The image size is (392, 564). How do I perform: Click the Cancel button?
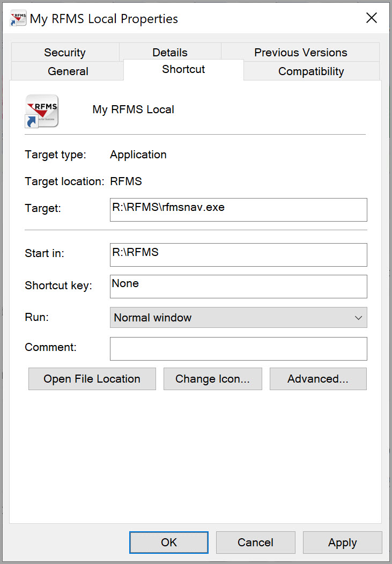click(255, 542)
